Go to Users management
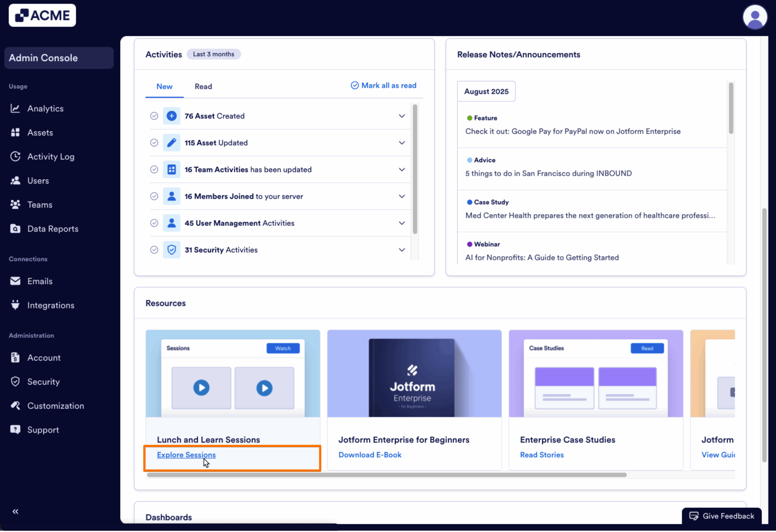776x532 pixels. coord(38,181)
